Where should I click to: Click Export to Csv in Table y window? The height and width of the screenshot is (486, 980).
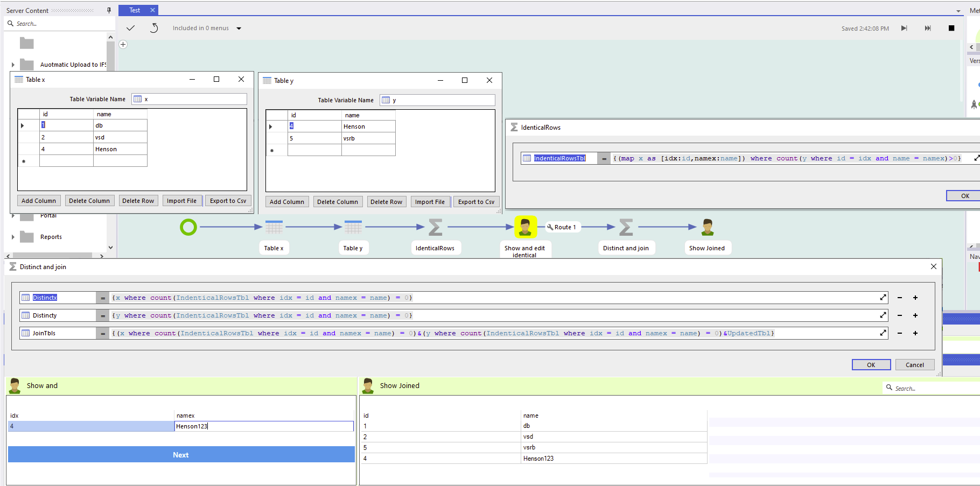(477, 202)
